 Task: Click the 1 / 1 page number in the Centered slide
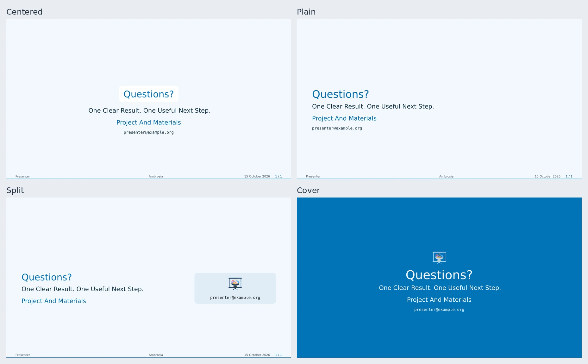(278, 176)
